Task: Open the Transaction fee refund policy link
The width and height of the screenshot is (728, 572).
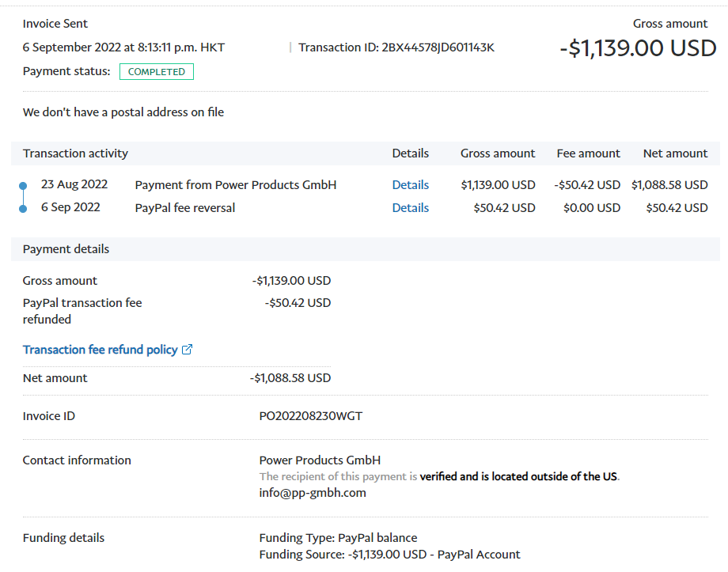Action: (100, 350)
